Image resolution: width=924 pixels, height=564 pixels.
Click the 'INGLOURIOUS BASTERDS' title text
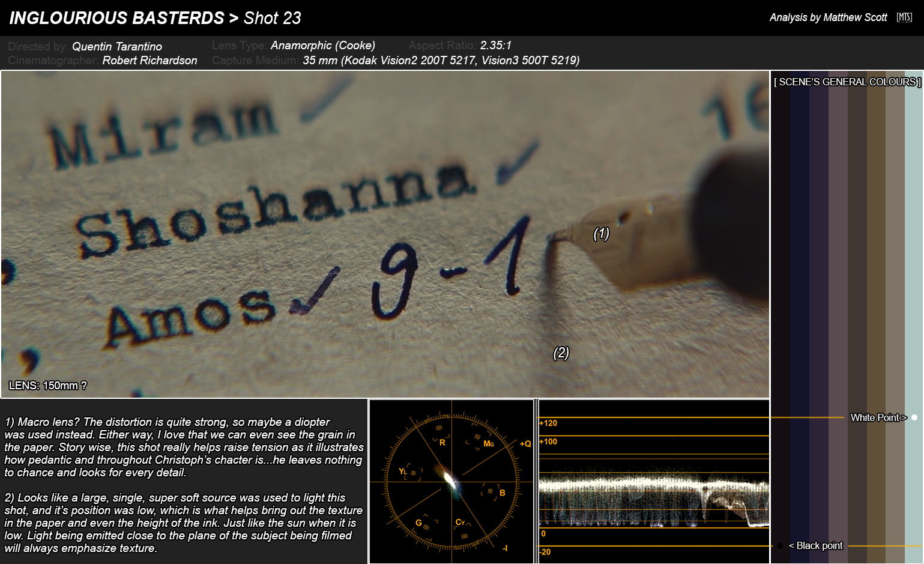coord(116,18)
